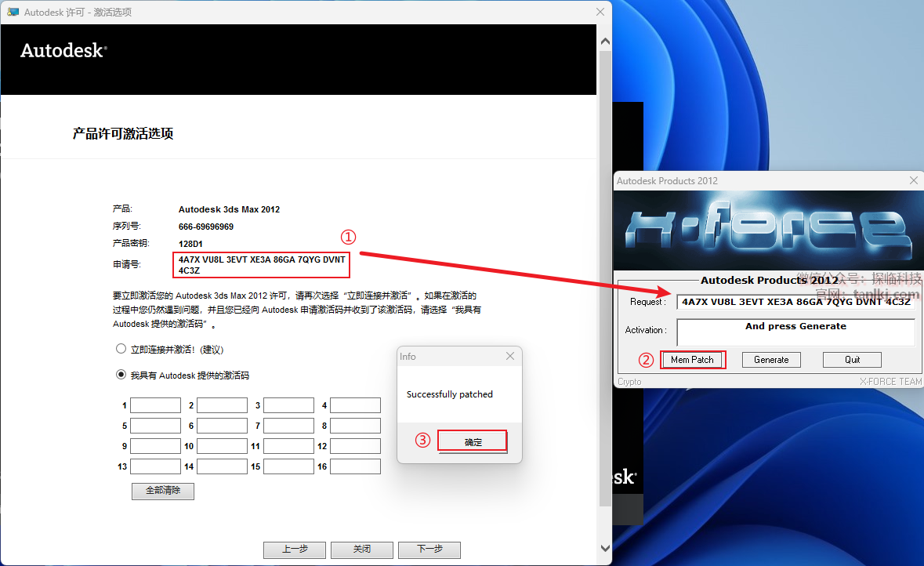Viewport: 924px width, 566px height.
Task: Click the Crypto label in the X-Force window
Action: 629,382
